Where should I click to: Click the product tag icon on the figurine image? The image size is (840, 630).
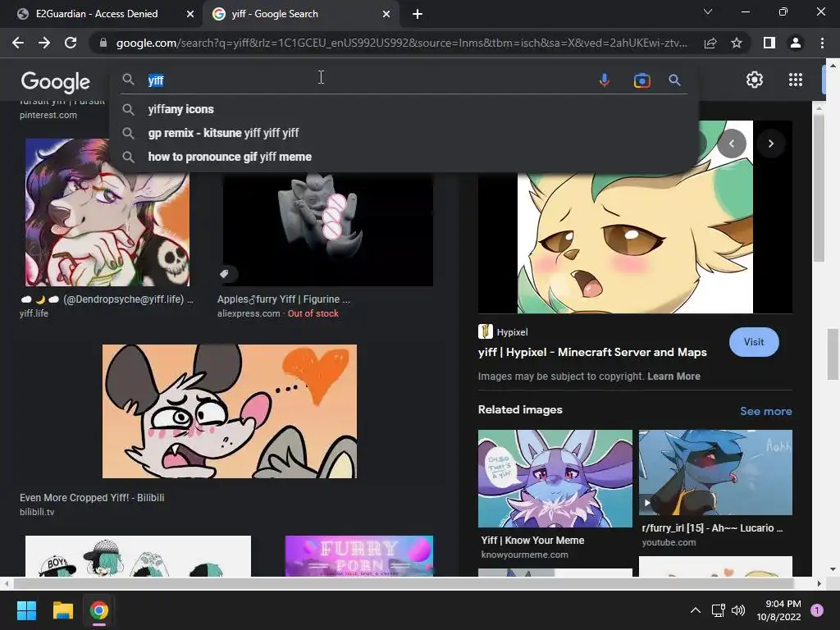tap(225, 274)
